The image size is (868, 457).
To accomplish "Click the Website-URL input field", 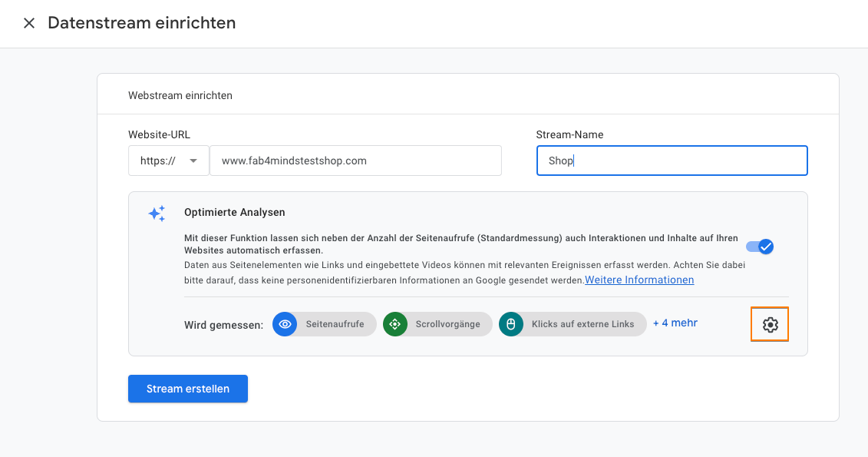I will (355, 161).
